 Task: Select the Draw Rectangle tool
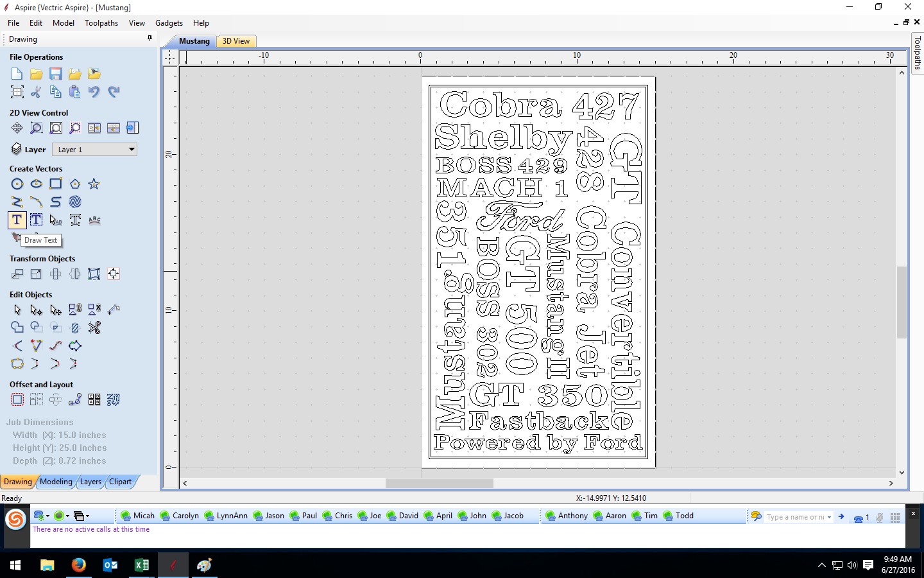coord(56,184)
